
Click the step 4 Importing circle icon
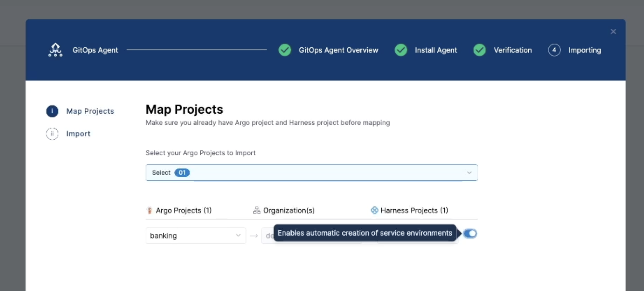coord(554,50)
